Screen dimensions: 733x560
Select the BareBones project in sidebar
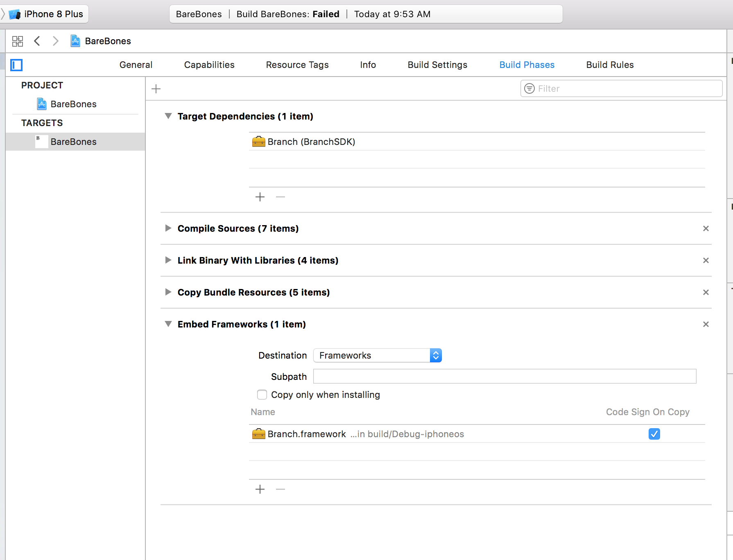pyautogui.click(x=75, y=104)
